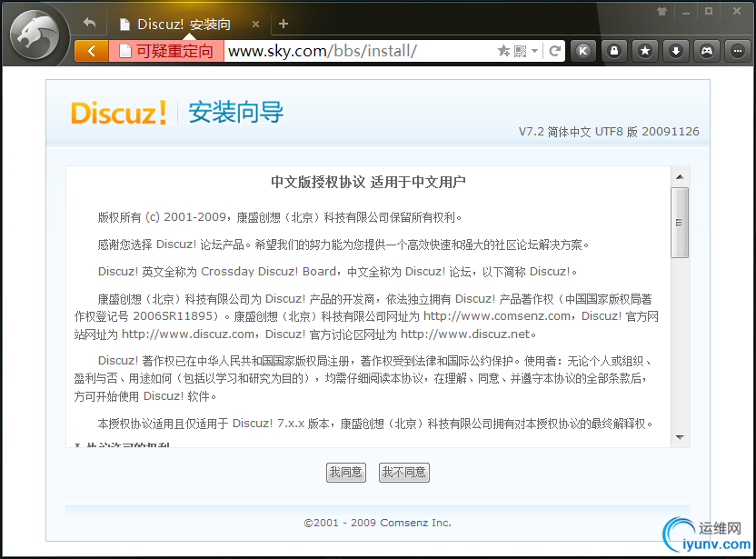Viewport: 756px width, 559px height.
Task: Click the 我同意 agree button
Action: pos(346,472)
